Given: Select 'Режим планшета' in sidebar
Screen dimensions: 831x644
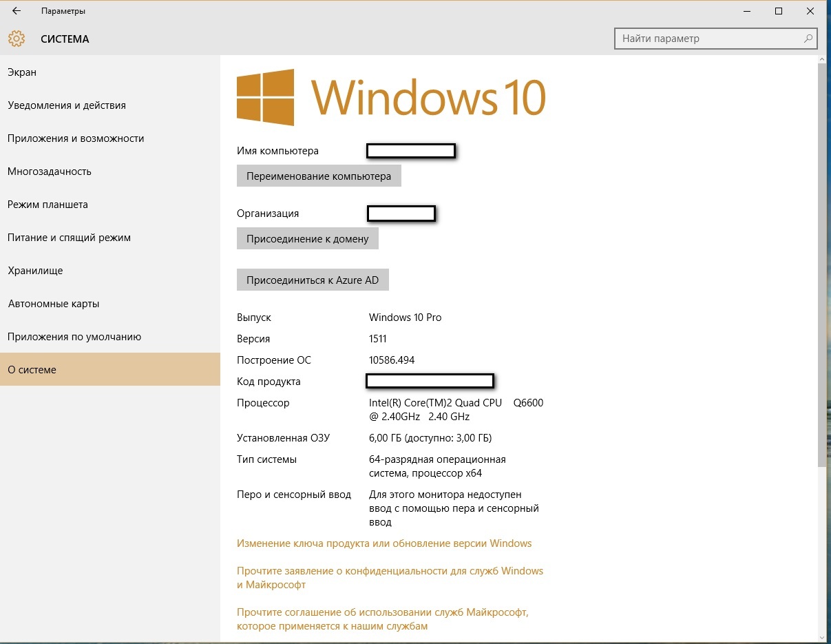Looking at the screenshot, I should click(48, 205).
